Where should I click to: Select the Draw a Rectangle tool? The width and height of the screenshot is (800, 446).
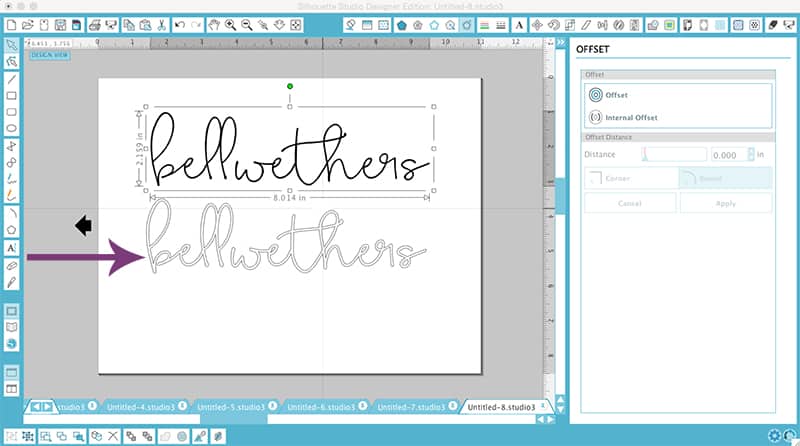[11, 96]
